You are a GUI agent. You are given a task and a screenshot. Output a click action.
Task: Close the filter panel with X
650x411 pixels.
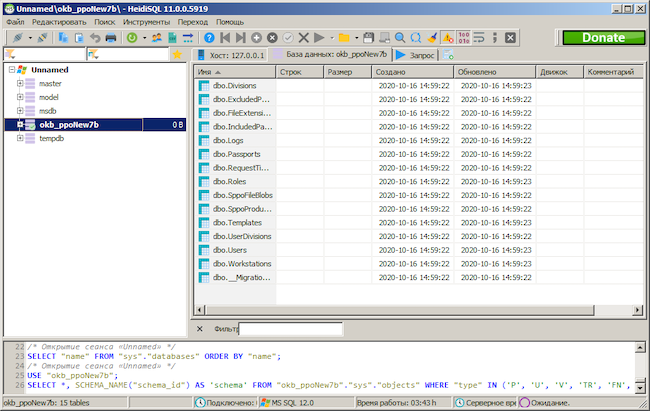(199, 328)
